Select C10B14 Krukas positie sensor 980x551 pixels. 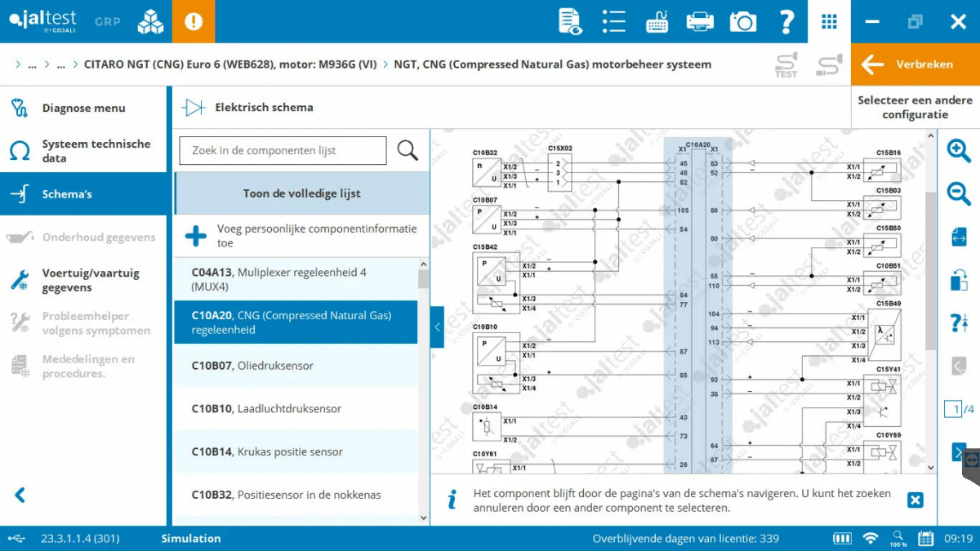click(296, 452)
